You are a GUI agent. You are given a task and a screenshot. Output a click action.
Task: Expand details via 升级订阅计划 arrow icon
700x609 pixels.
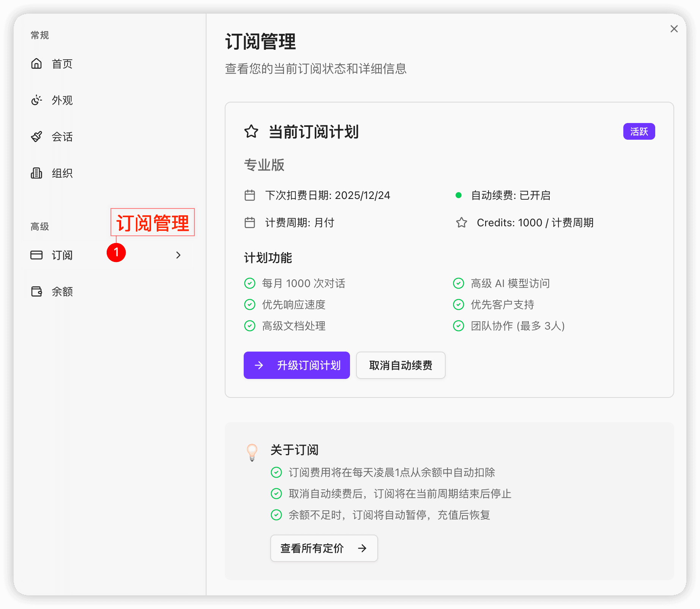[259, 365]
